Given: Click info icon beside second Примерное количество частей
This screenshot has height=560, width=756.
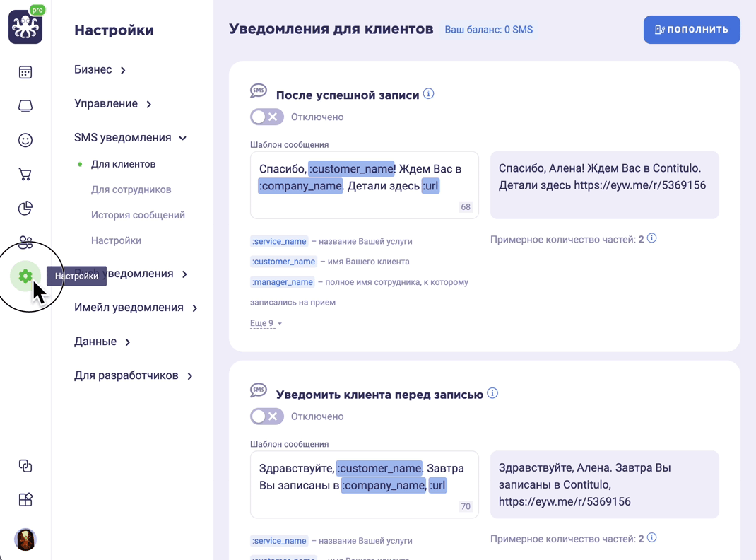Looking at the screenshot, I should click(x=652, y=538).
